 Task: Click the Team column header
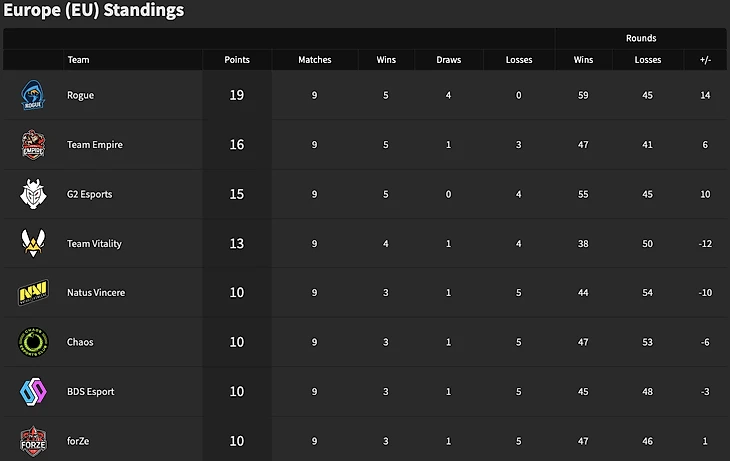(x=78, y=60)
